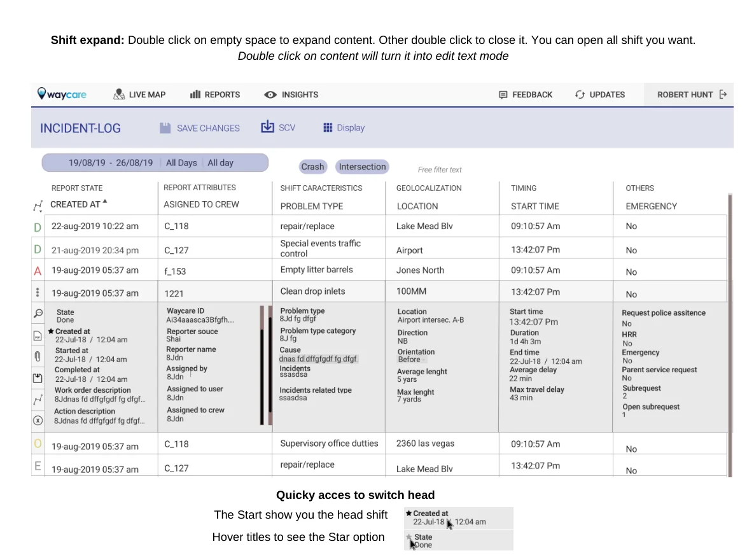
Task: Open the Display column options
Action: pyautogui.click(x=344, y=128)
